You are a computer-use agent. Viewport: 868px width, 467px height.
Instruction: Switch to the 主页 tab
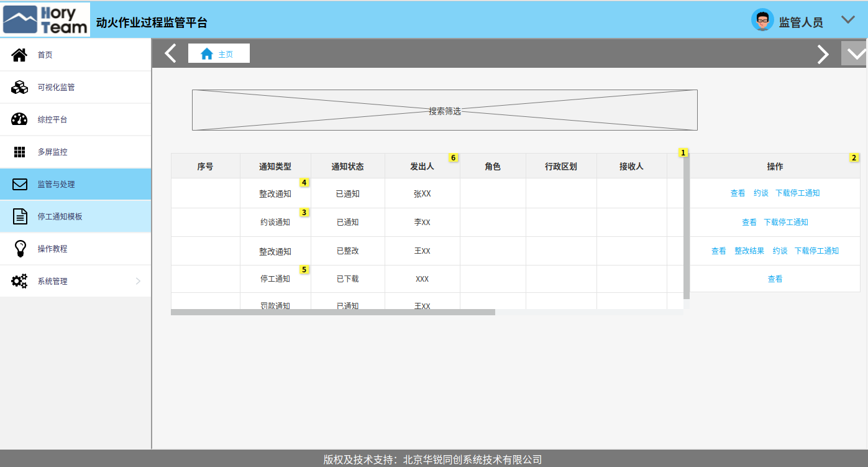pos(219,53)
